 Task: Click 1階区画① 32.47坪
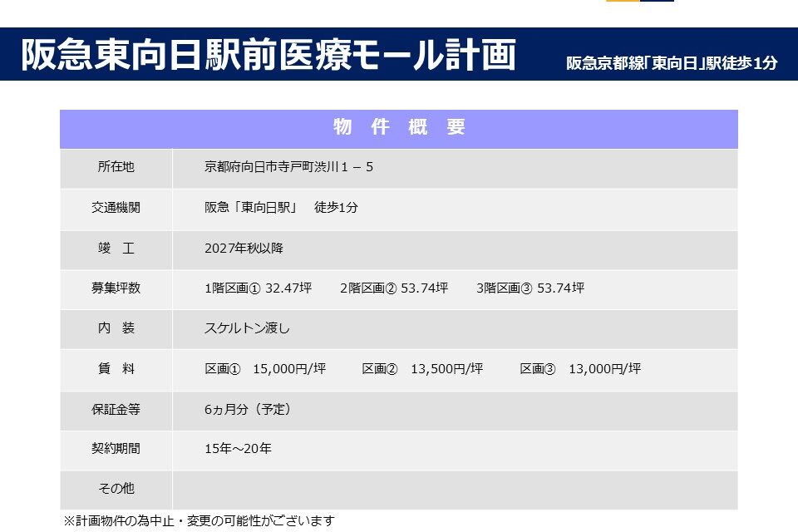258,288
